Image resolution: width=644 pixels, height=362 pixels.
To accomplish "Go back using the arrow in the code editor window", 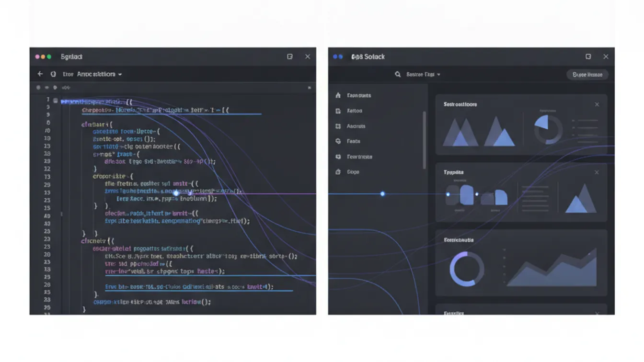I will pos(40,74).
